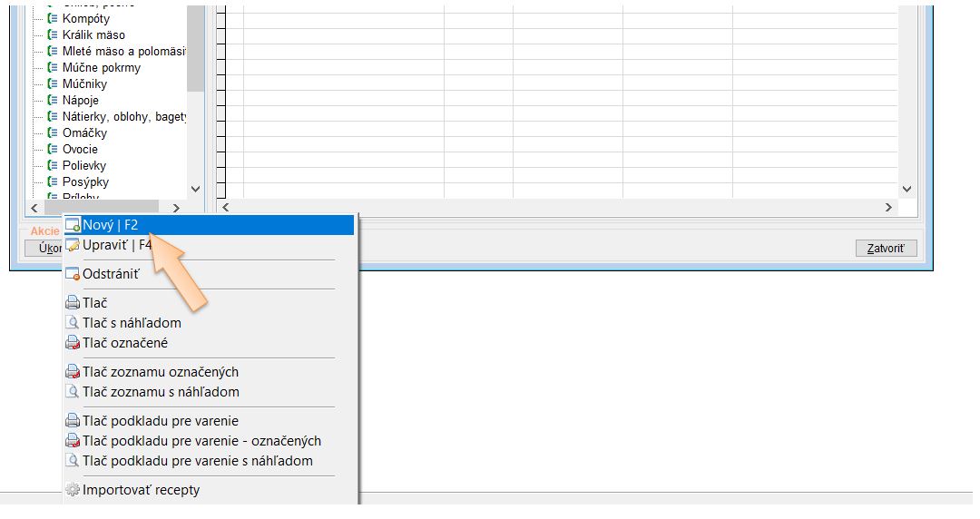Open Tlač podkladu pre varenie s náhľadom
This screenshot has height=519, width=980.
[197, 461]
